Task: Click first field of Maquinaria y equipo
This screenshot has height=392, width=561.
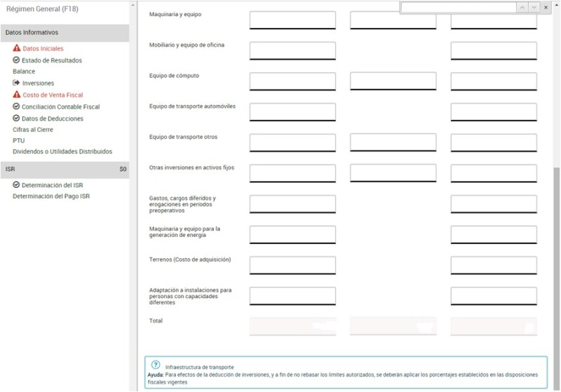Action: click(292, 20)
